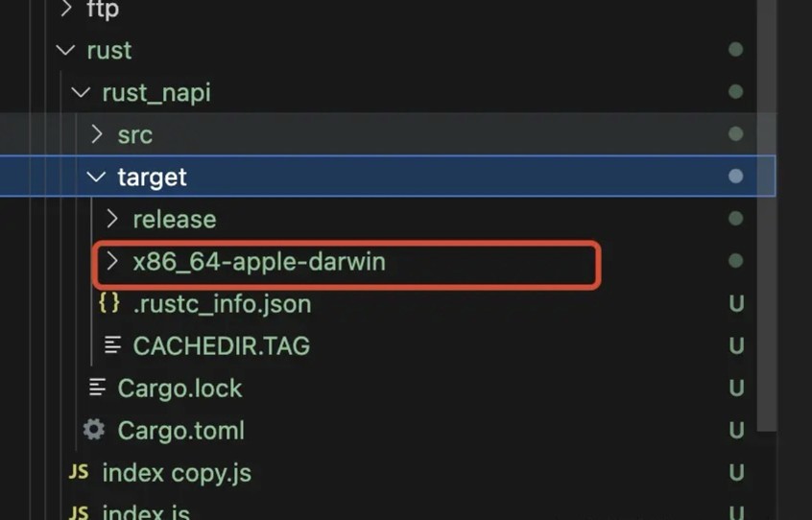Expand the x86_64-apple-darwin folder chevron
The width and height of the screenshot is (812, 520).
tap(112, 261)
